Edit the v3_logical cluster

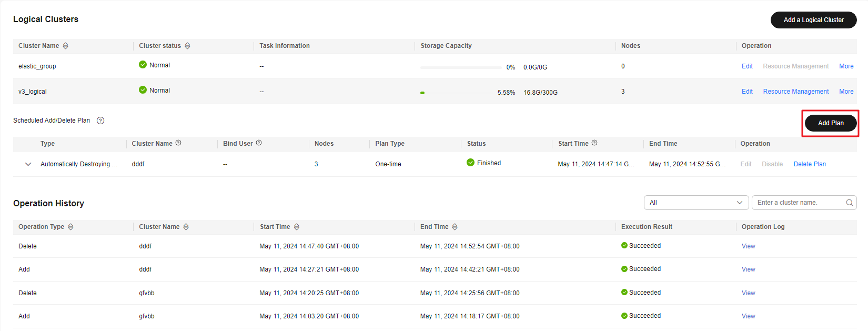pyautogui.click(x=747, y=92)
